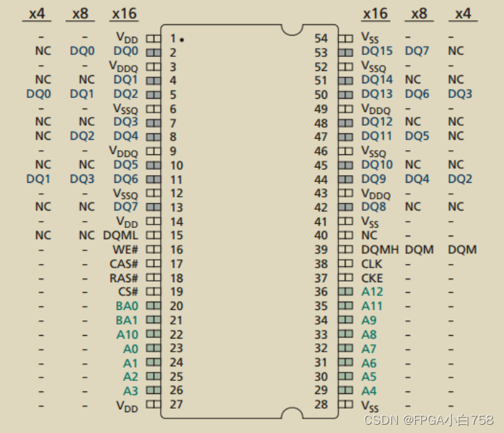The image size is (504, 433).
Task: Select pin number 46 label
Action: click(x=320, y=151)
